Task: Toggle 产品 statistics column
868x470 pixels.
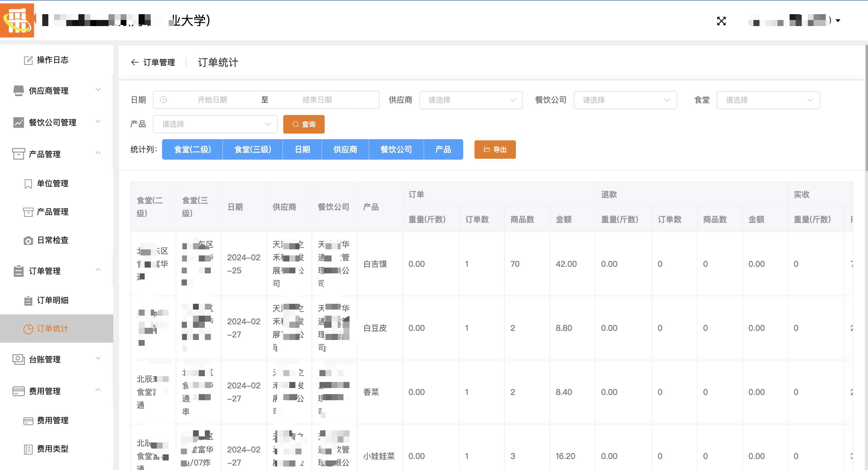Action: 443,149
